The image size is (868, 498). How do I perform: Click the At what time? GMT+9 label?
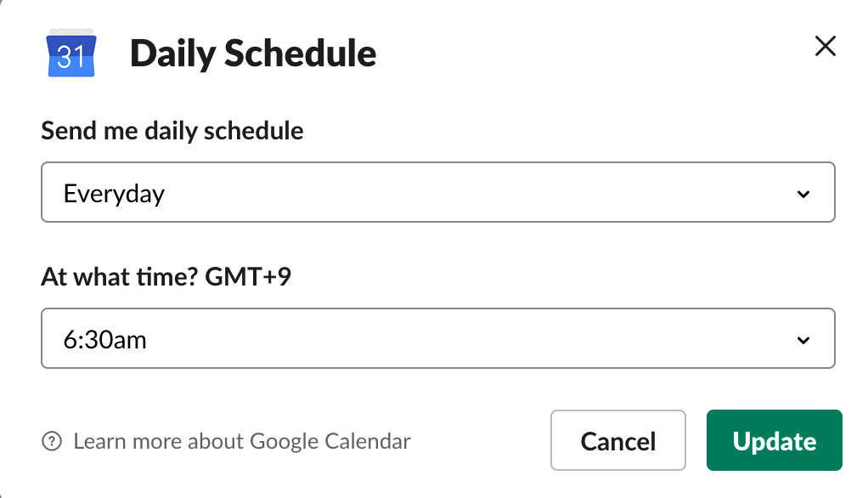point(166,276)
